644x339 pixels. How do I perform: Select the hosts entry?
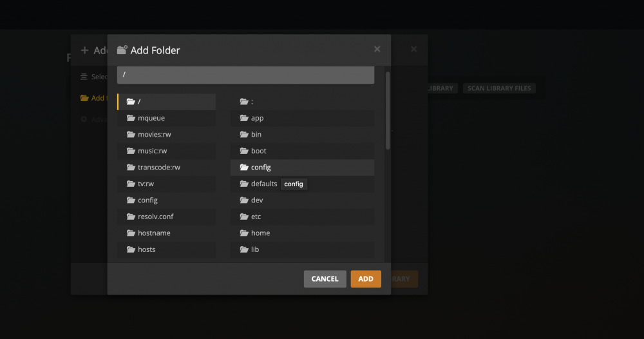[x=166, y=249]
